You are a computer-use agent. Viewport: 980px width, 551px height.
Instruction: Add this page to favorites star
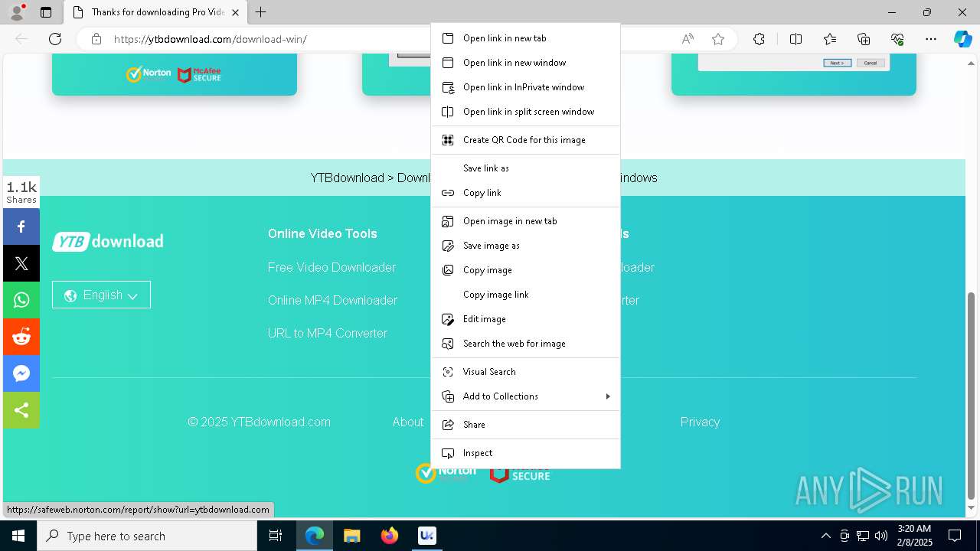click(x=718, y=39)
